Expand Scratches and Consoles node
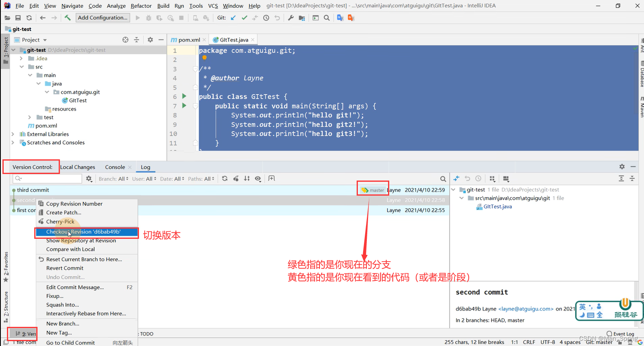 point(13,143)
